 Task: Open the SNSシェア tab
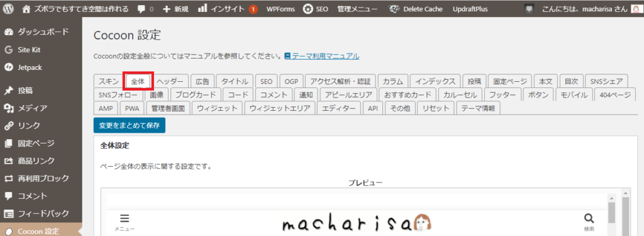606,81
